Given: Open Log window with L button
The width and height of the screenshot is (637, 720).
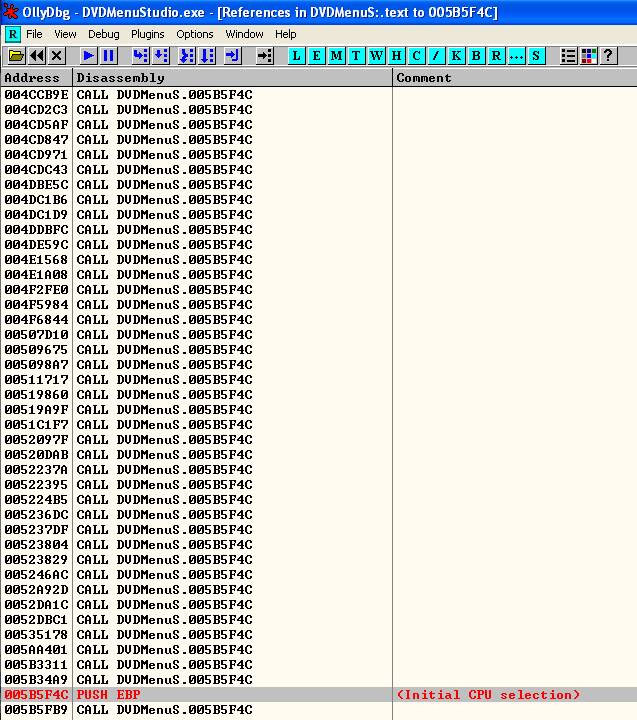Looking at the screenshot, I should [x=296, y=56].
